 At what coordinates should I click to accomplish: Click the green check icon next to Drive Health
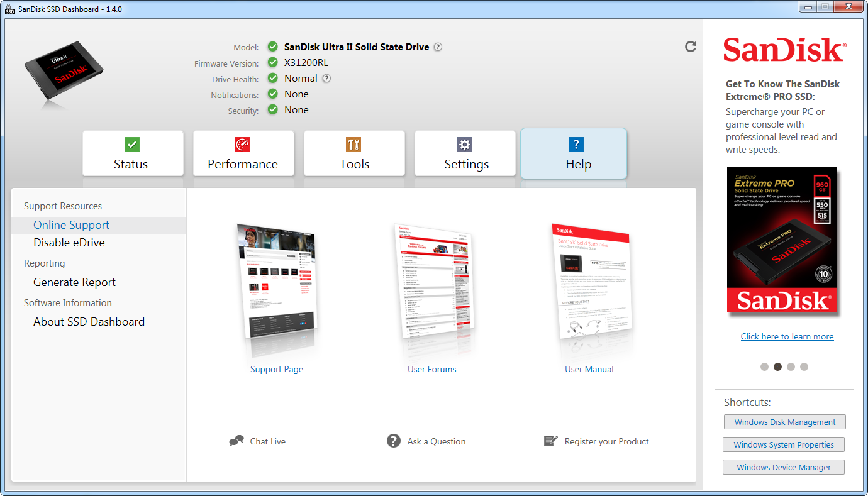coord(272,78)
